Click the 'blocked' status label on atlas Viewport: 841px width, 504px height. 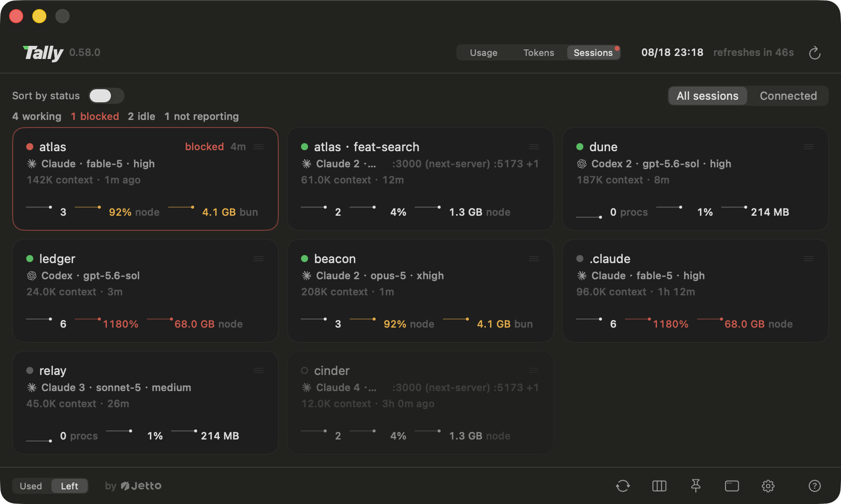coord(204,147)
